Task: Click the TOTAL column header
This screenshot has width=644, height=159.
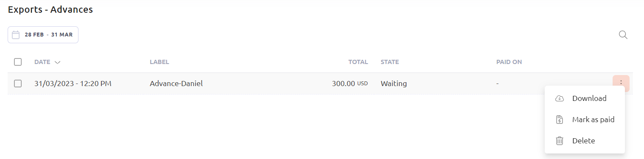Action: pos(358,62)
